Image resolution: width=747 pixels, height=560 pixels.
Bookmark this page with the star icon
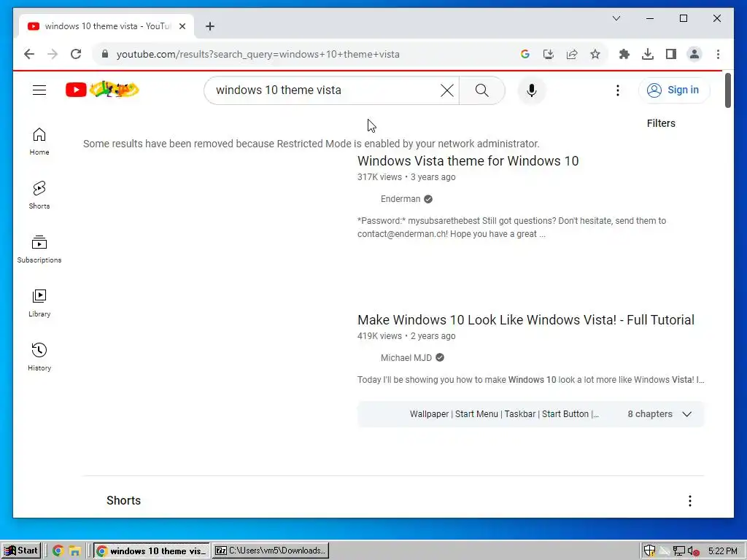tap(595, 54)
